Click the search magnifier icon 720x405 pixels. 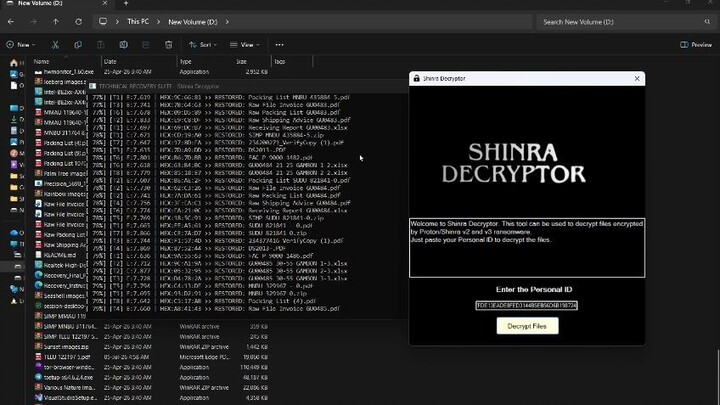pyautogui.click(x=707, y=22)
